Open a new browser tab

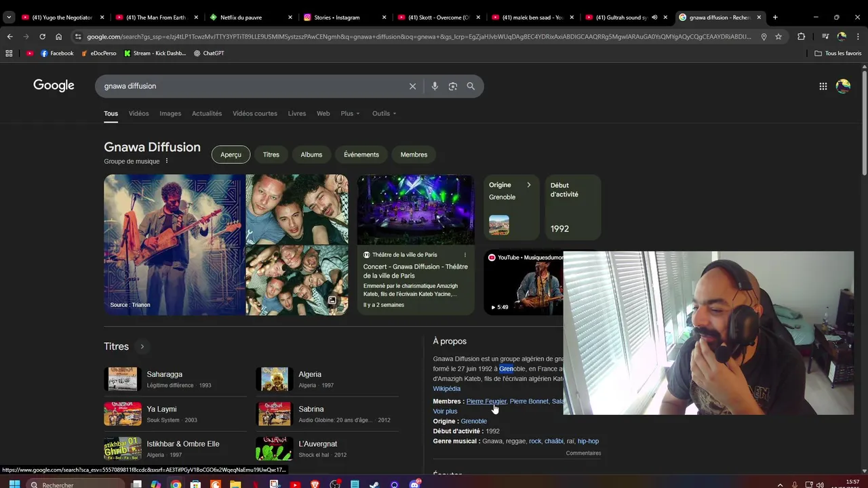(775, 17)
